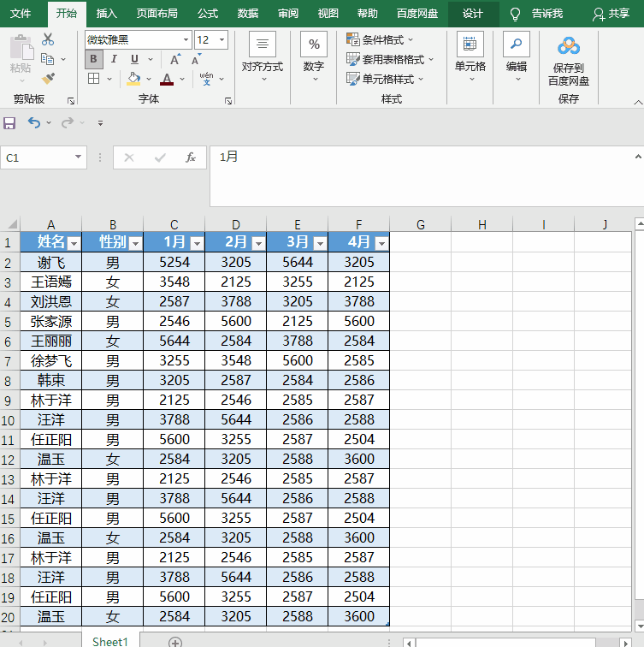Viewport: 644px width, 647px height.
Task: Open the undo history dropdown arrow
Action: click(x=49, y=123)
